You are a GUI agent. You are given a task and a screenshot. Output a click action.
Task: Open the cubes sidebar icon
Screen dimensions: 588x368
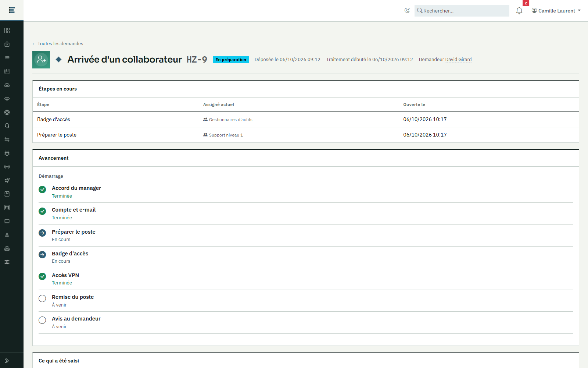pos(7,248)
